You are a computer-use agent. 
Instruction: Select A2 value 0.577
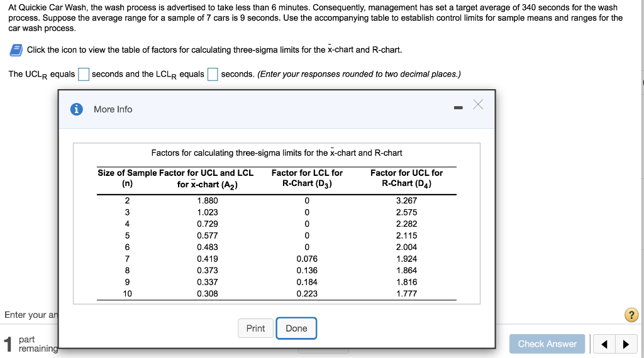point(208,236)
